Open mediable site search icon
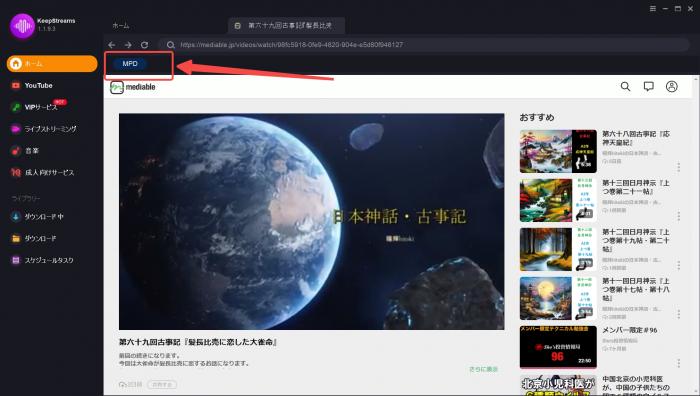 [625, 87]
